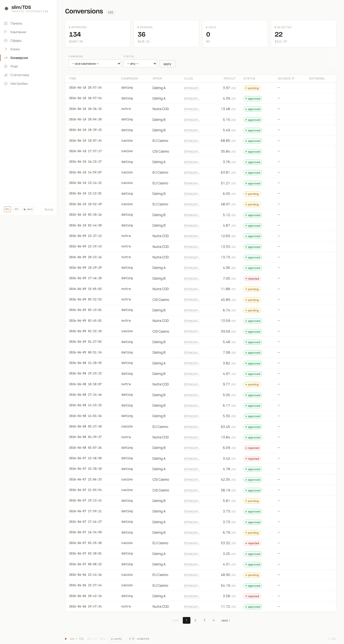This screenshot has width=344, height=644.
Task: Click the apply filter button
Action: coord(167,64)
